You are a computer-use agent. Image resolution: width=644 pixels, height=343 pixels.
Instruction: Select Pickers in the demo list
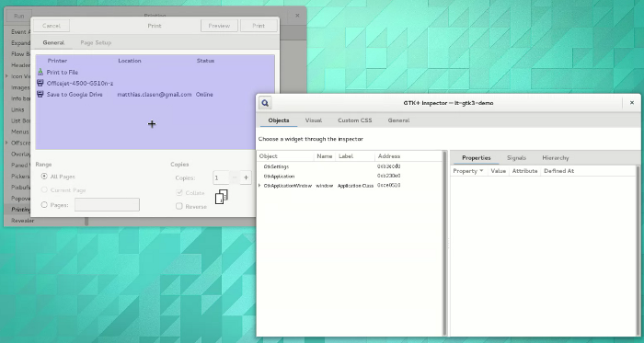click(20, 176)
